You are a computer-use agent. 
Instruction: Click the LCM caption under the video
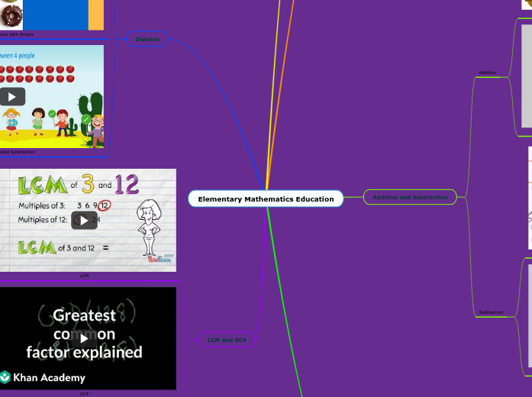pos(84,276)
